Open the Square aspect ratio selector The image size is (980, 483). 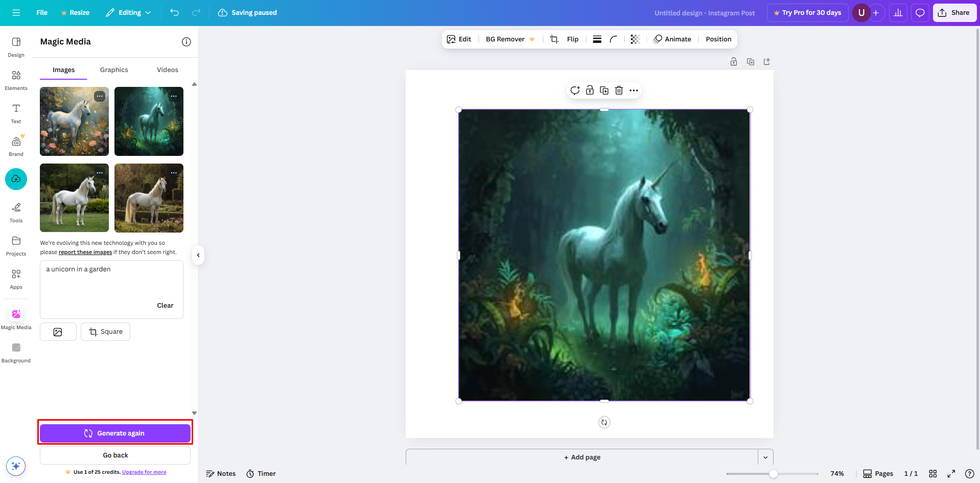click(x=105, y=332)
